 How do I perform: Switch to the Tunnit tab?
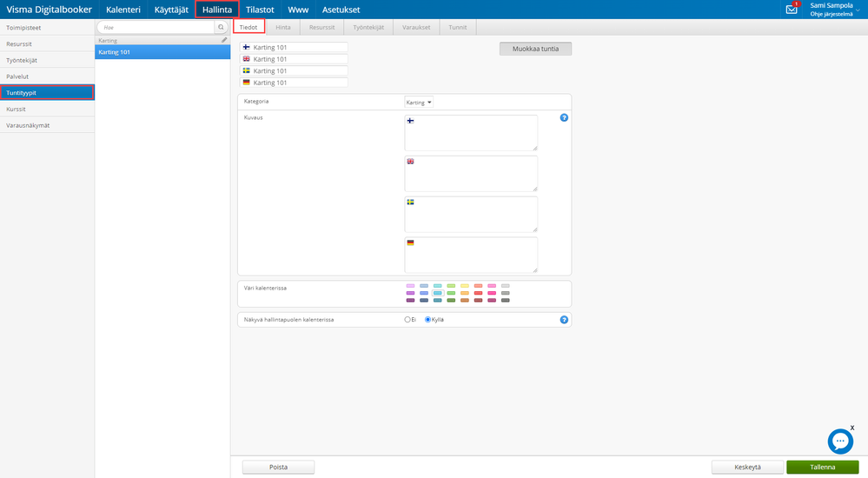(457, 27)
